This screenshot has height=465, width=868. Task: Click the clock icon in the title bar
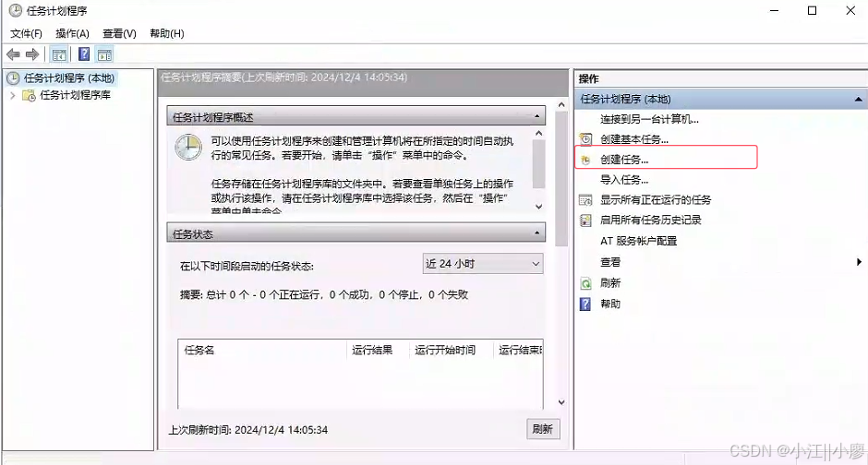pos(15,10)
